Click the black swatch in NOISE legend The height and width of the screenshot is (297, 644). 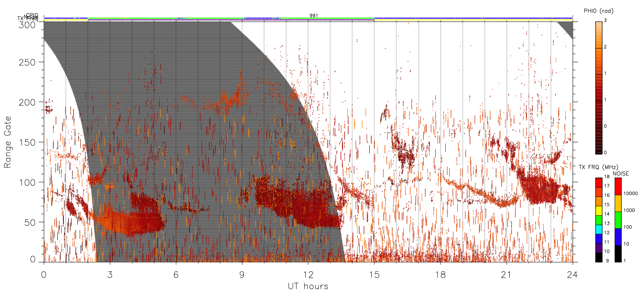[x=618, y=254]
